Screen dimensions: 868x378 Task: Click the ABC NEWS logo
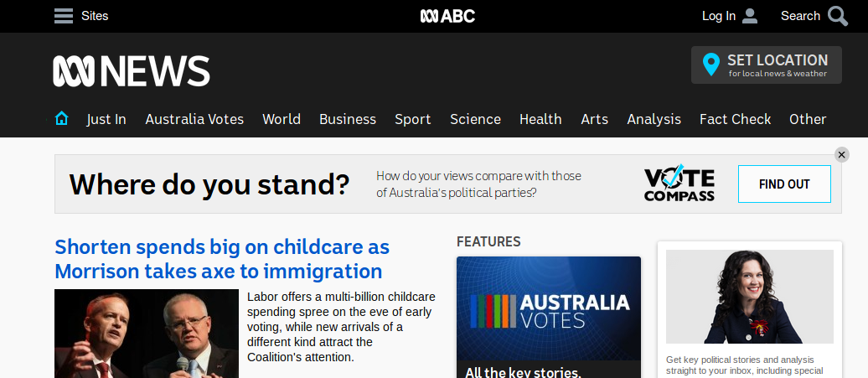coord(132,71)
